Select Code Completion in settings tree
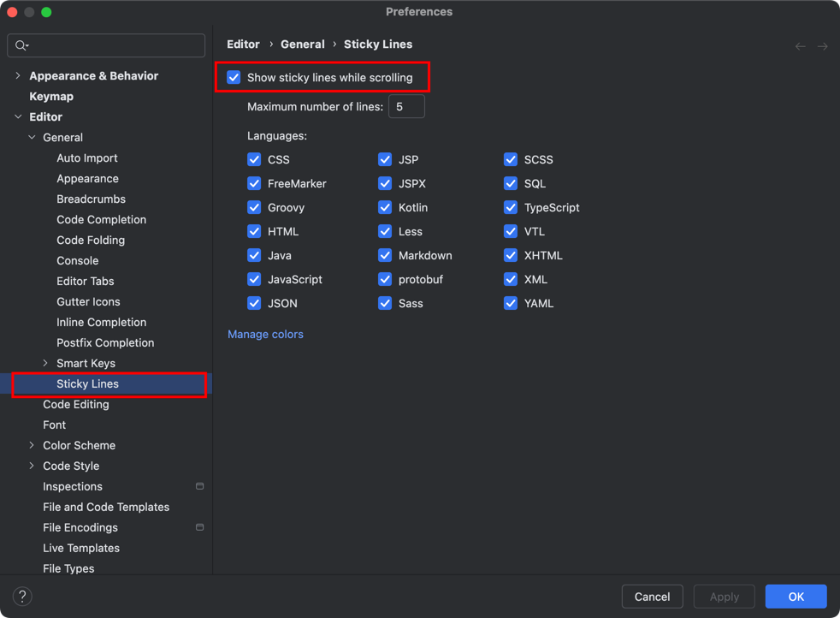Image resolution: width=840 pixels, height=618 pixels. [101, 220]
